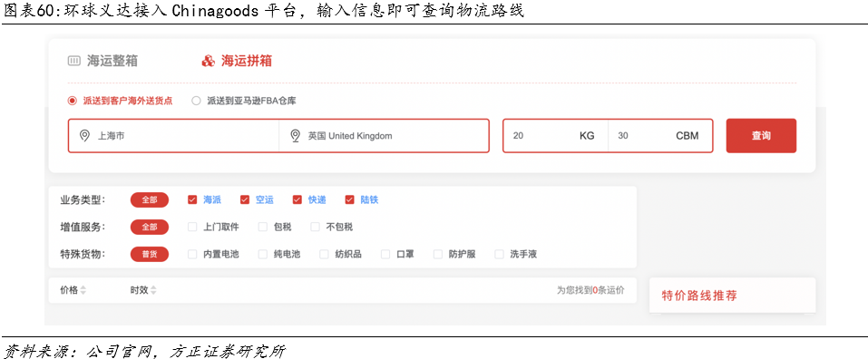
Task: Check the 纺织品 checkbox
Action: [325, 255]
